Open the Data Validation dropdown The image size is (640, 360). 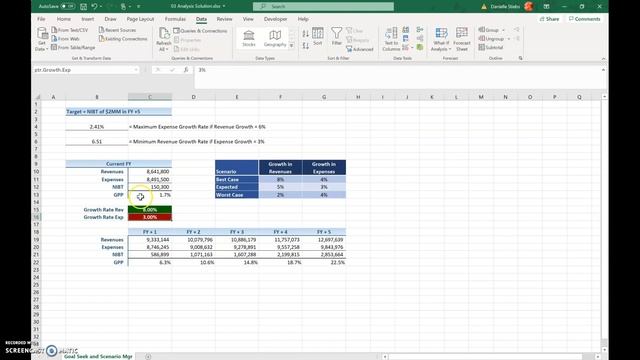tap(412, 48)
